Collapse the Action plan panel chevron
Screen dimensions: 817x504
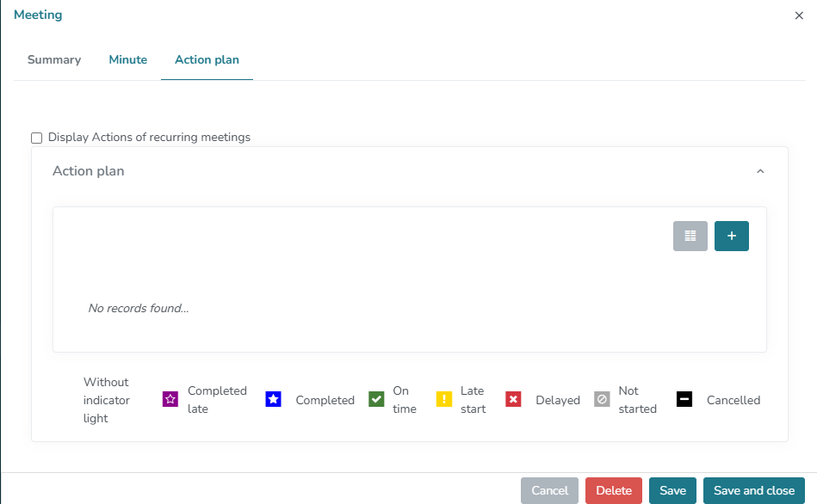pos(760,171)
